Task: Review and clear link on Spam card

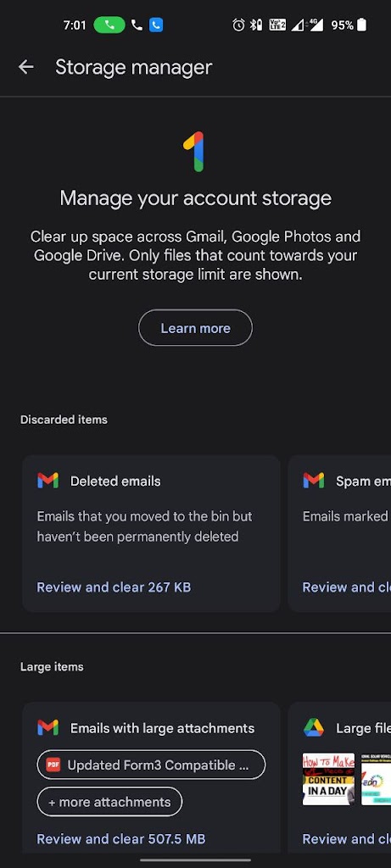Action: pyautogui.click(x=347, y=587)
